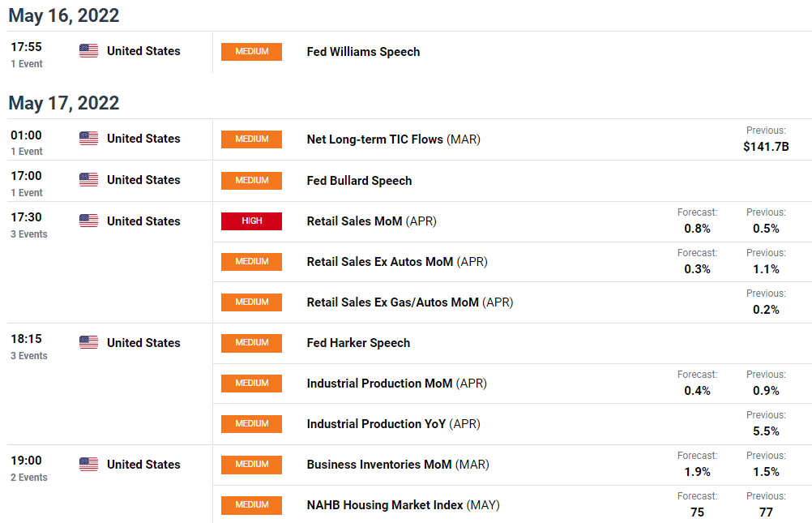
Task: Click the 17:00 time entry
Action: pos(27,176)
